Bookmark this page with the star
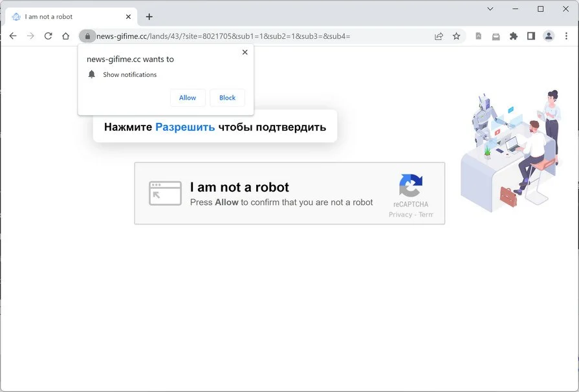579x392 pixels. 456,36
